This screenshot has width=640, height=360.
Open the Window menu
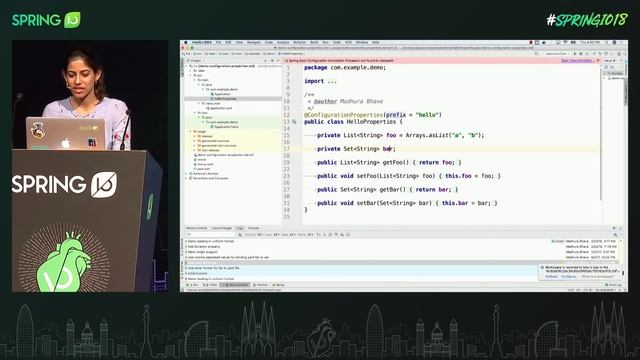tap(362, 42)
